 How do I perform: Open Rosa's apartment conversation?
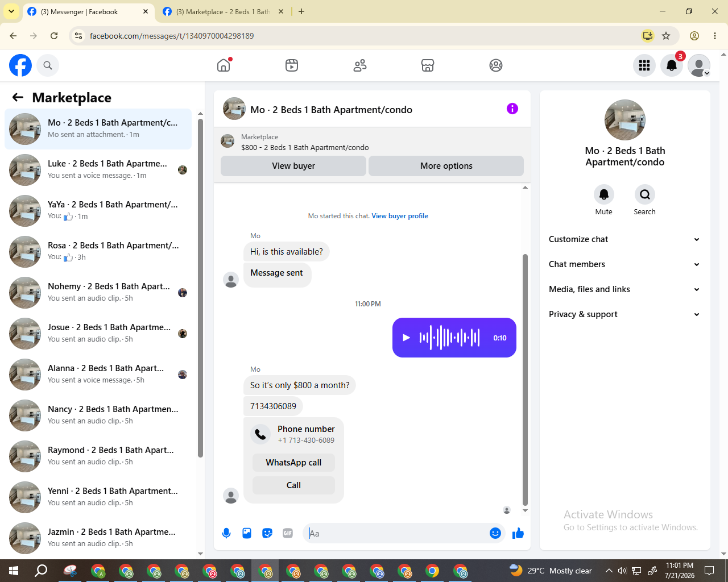(98, 251)
